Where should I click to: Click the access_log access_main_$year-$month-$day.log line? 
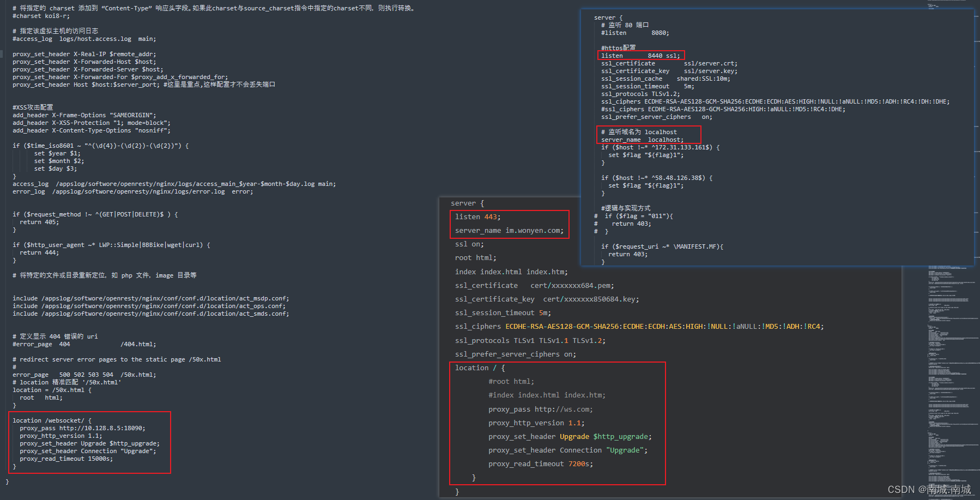(x=174, y=184)
